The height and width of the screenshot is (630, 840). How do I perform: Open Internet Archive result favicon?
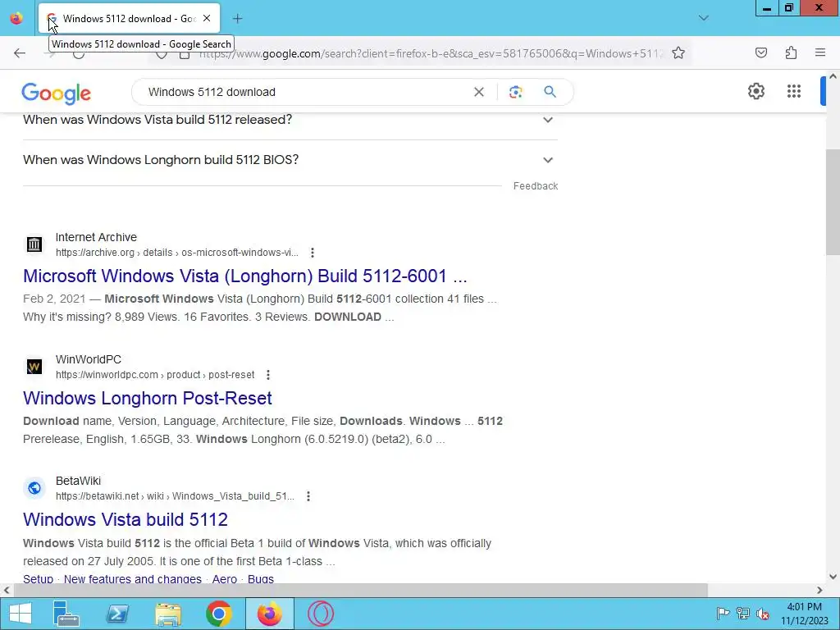coord(34,244)
